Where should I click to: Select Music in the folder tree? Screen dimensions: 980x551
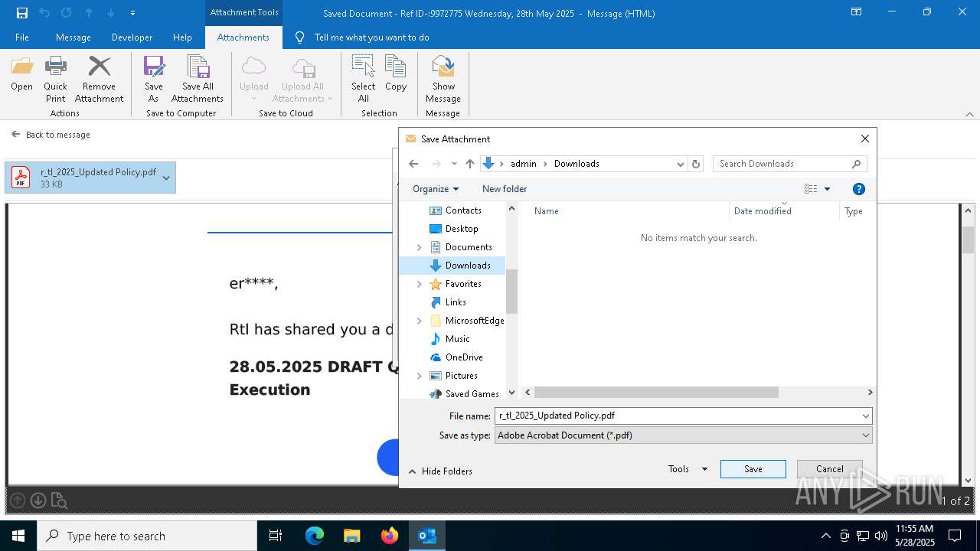click(457, 339)
